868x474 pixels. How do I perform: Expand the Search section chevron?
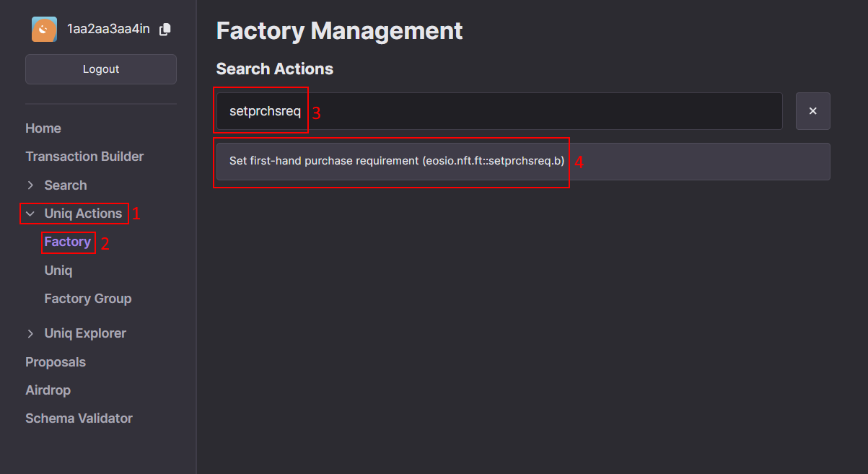coord(30,185)
